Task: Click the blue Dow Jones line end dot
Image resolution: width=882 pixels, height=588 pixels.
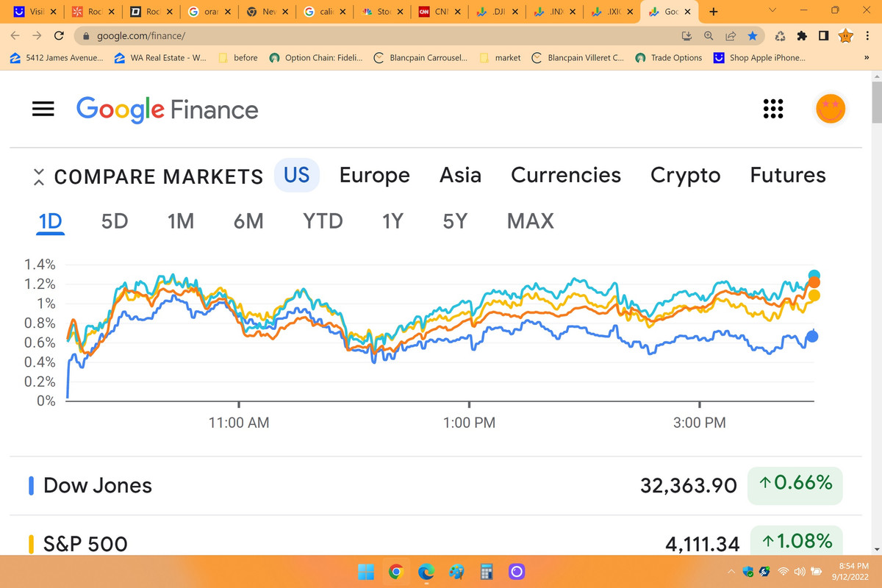Action: click(x=813, y=337)
